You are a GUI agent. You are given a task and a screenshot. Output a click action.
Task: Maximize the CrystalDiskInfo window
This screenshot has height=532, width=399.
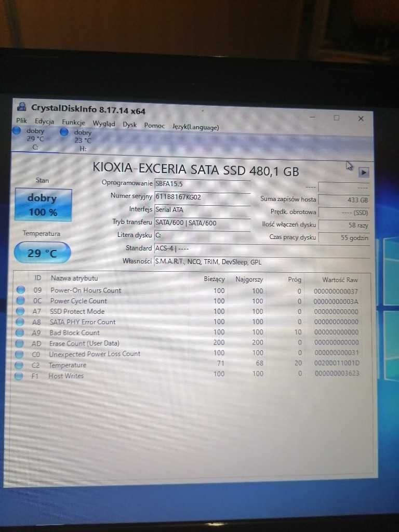[x=336, y=118]
